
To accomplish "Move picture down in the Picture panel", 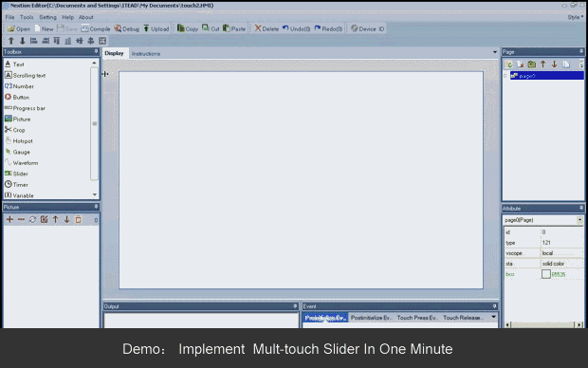I will pyautogui.click(x=66, y=219).
